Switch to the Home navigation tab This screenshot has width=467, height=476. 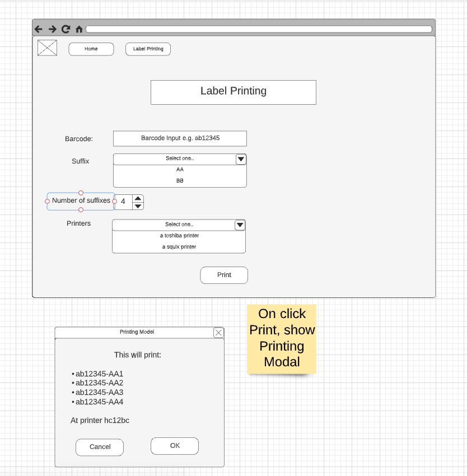[91, 49]
